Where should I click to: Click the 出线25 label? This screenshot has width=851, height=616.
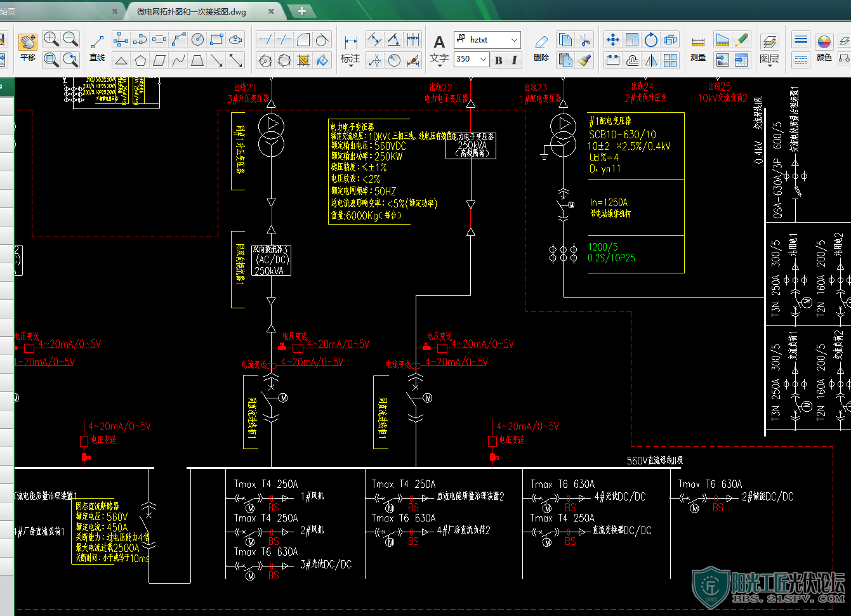tap(720, 86)
